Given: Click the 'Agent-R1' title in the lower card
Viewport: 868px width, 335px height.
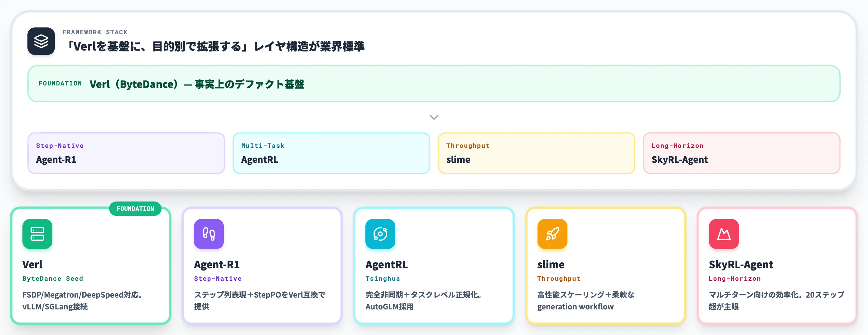Looking at the screenshot, I should (x=217, y=265).
